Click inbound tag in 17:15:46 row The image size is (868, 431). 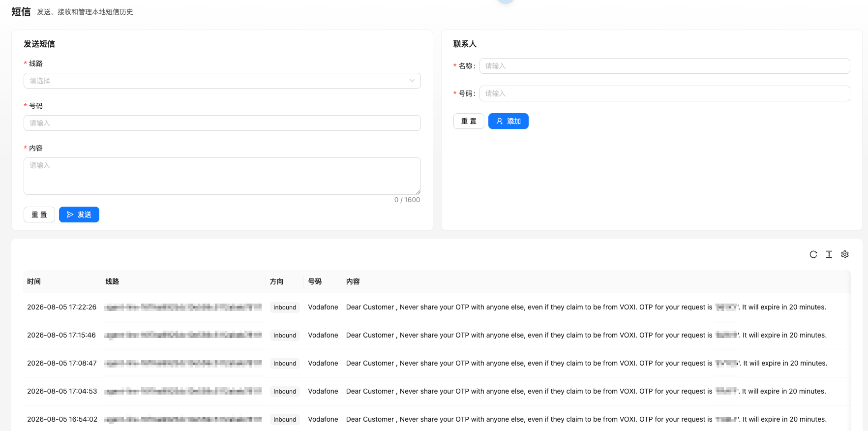pyautogui.click(x=285, y=336)
